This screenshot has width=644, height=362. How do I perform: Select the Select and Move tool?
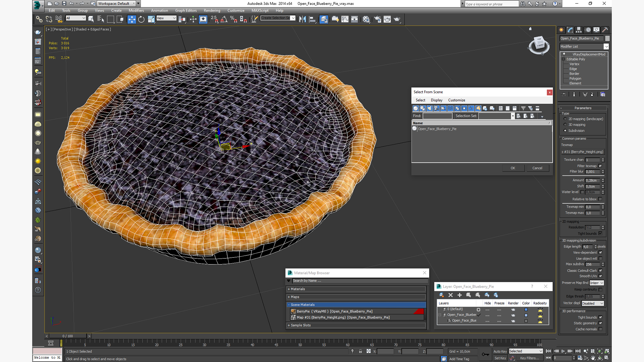pyautogui.click(x=131, y=19)
